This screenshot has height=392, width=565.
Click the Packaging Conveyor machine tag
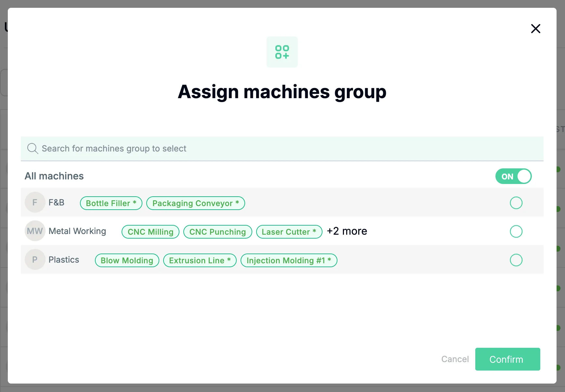coord(196,203)
